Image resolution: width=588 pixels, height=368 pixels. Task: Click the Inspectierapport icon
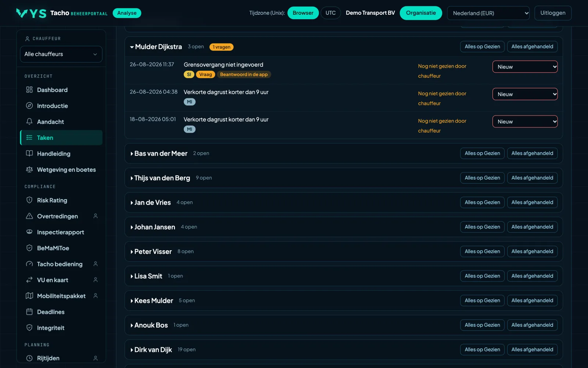29,232
